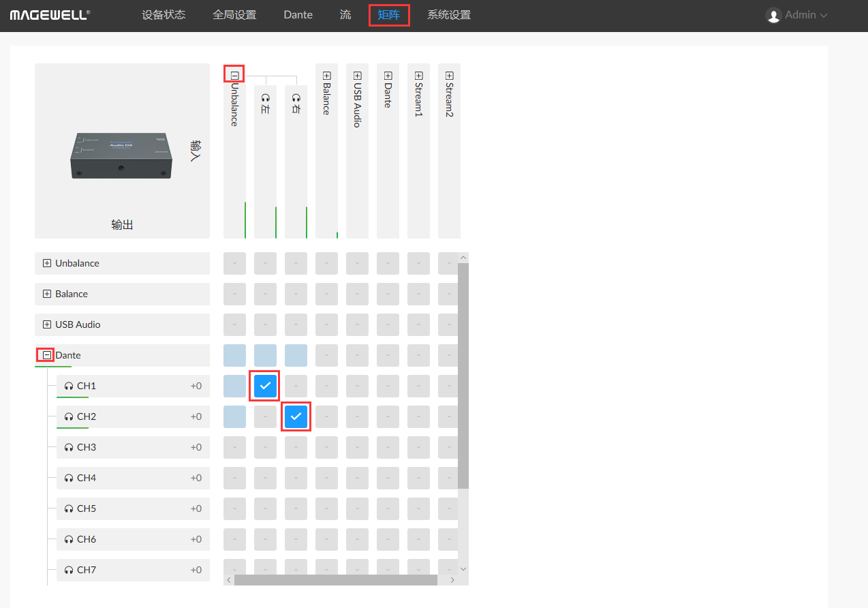Viewport: 868px width, 608px height.
Task: Expand the Unbalance output row
Action: [x=47, y=263]
